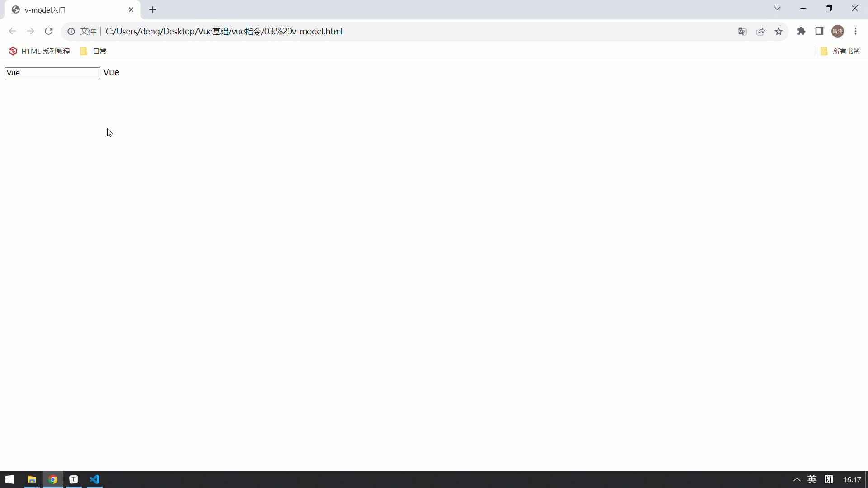Click the Vue text beside the input
The width and height of the screenshot is (868, 488).
(111, 73)
